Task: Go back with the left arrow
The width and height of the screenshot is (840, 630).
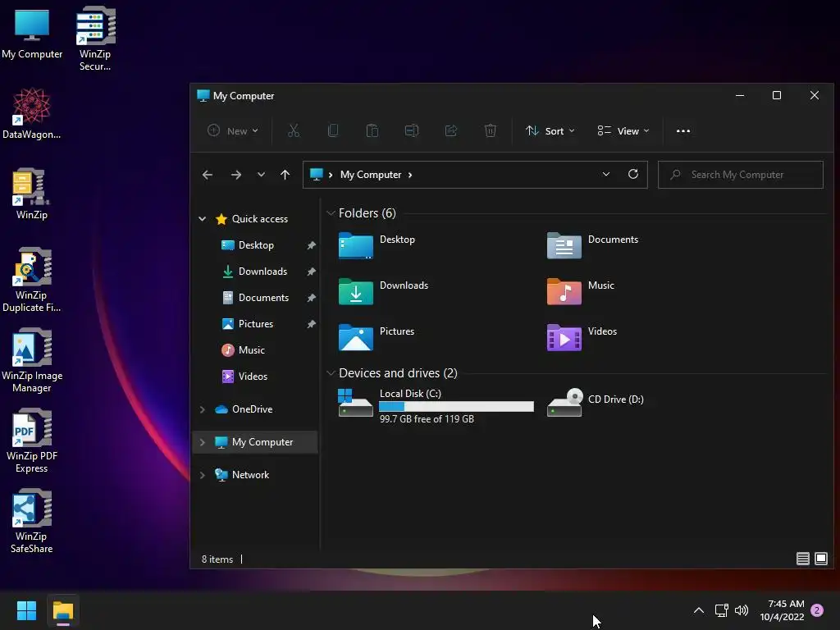Action: (208, 175)
